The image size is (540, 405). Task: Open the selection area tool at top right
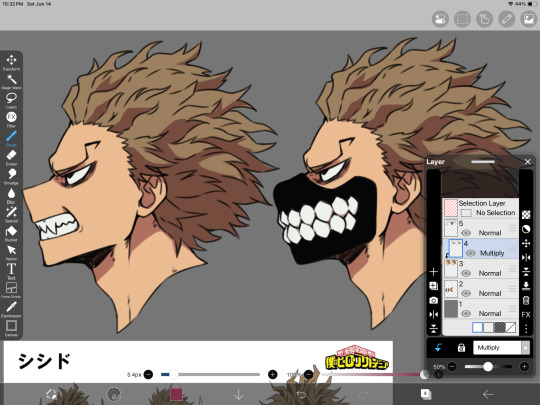tap(462, 19)
